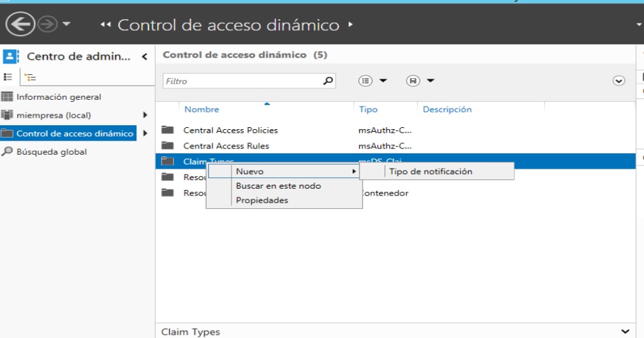The width and height of the screenshot is (644, 338).
Task: Choose Tipo de notificación from submenu
Action: point(431,171)
